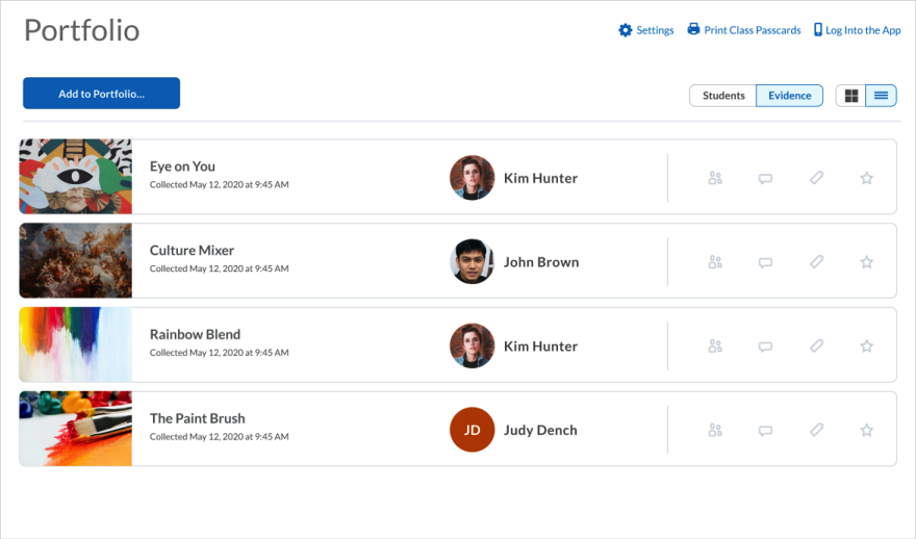Open the Rainbow Blend thumbnail
916x539 pixels.
[76, 345]
